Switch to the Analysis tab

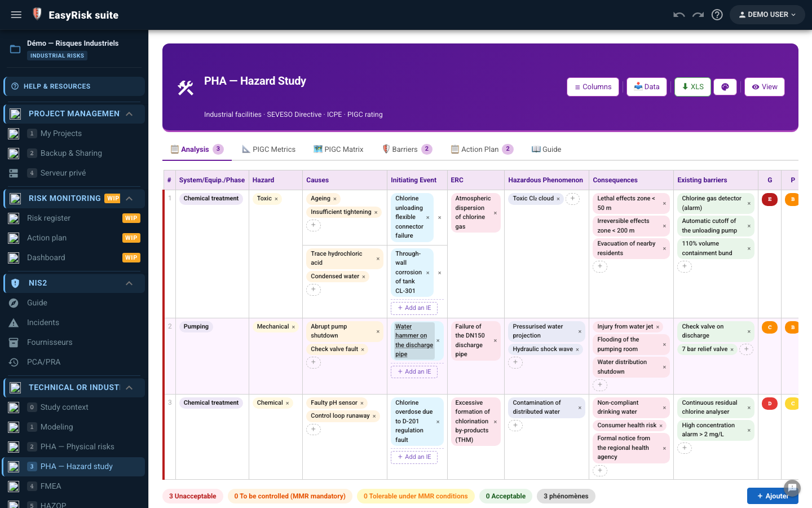197,150
